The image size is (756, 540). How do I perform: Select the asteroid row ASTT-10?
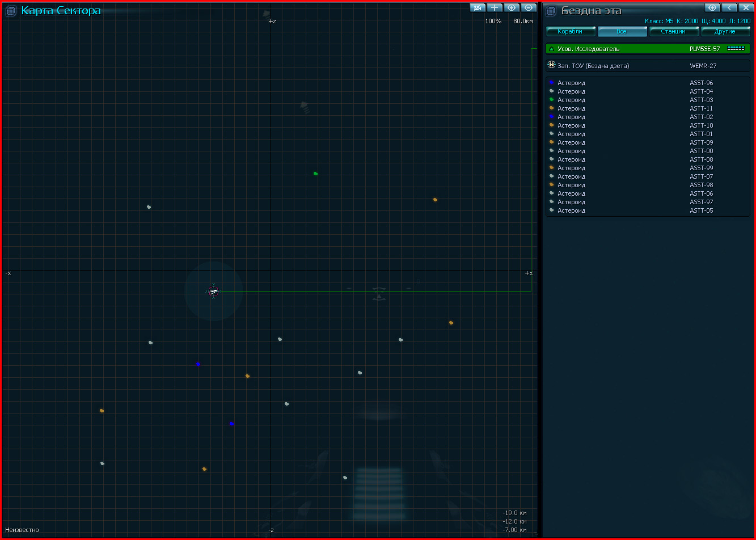[648, 125]
